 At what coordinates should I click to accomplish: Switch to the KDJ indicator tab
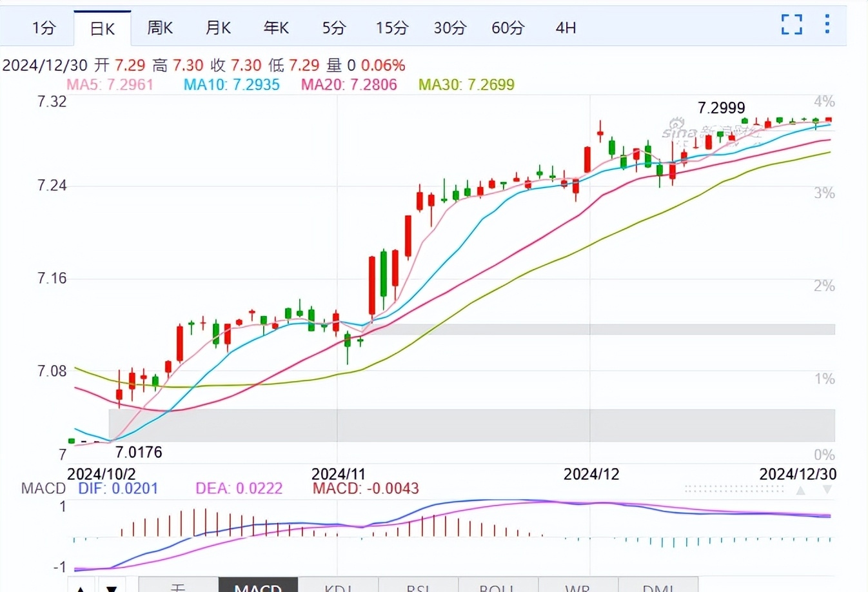[x=338, y=586]
